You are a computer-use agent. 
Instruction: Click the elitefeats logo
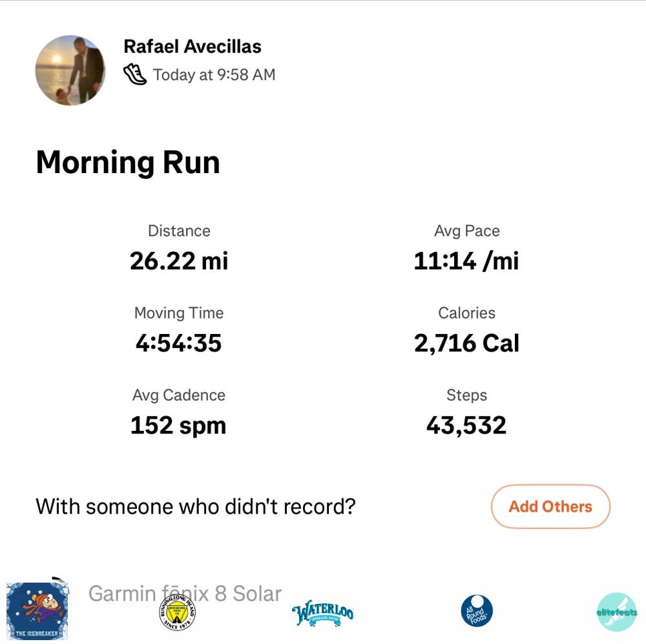(x=616, y=612)
